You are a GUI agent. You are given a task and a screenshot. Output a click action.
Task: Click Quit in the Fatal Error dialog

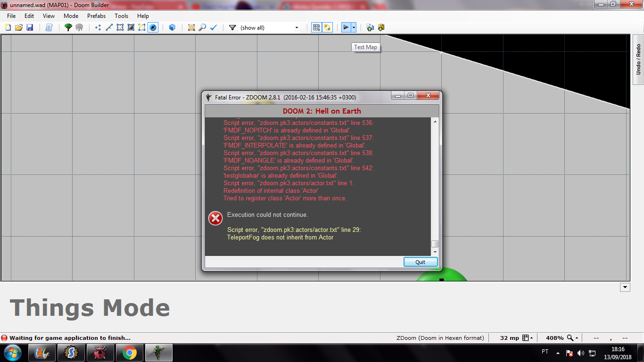click(x=421, y=262)
